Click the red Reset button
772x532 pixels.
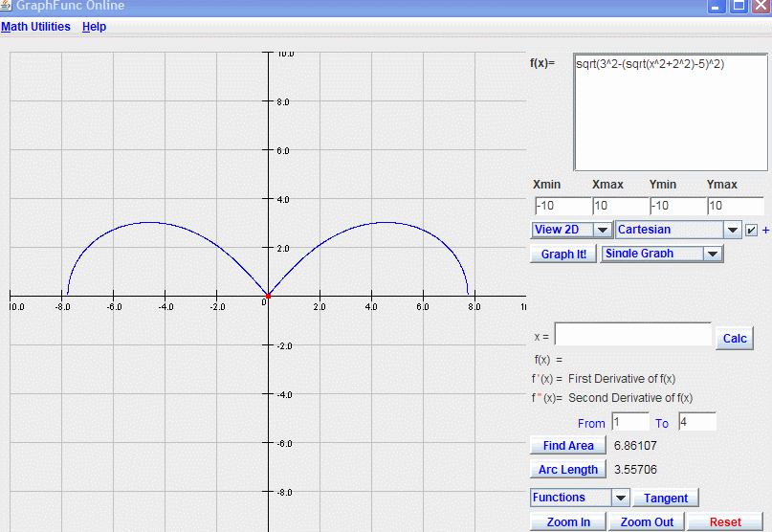pyautogui.click(x=725, y=521)
